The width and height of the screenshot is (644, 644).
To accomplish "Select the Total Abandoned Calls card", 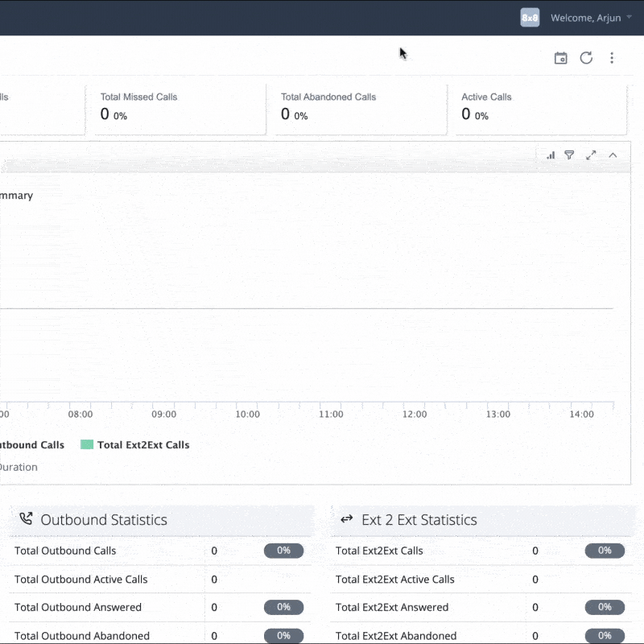I will [361, 109].
